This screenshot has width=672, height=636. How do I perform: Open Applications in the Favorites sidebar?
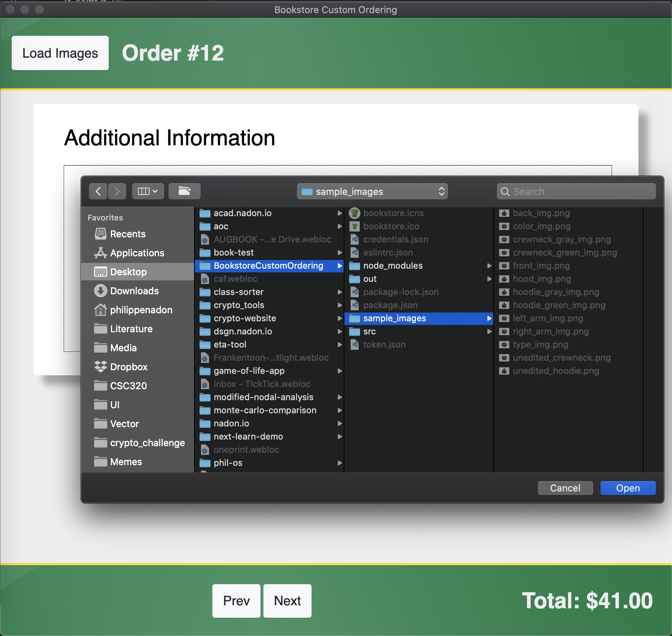(137, 253)
